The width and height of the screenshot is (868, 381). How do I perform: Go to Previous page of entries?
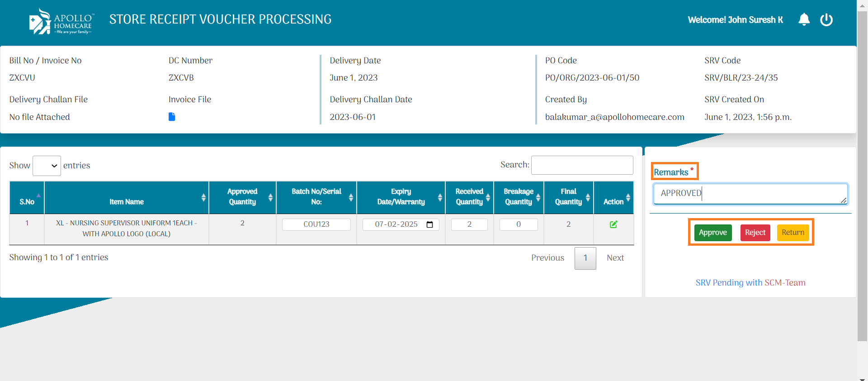pos(547,258)
